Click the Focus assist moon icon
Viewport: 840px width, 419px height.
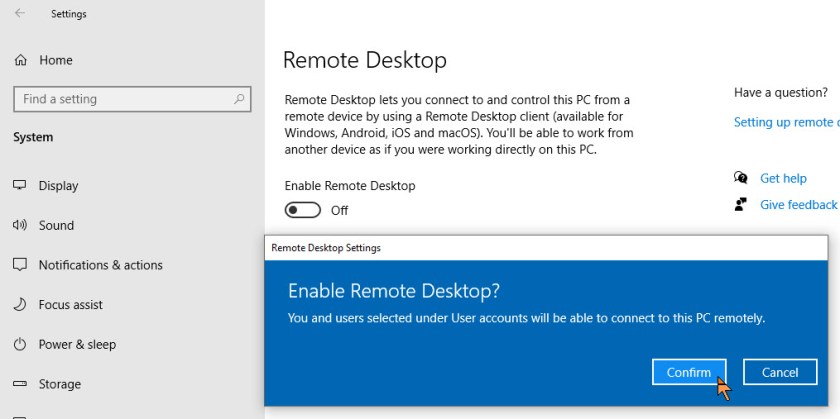tap(20, 304)
